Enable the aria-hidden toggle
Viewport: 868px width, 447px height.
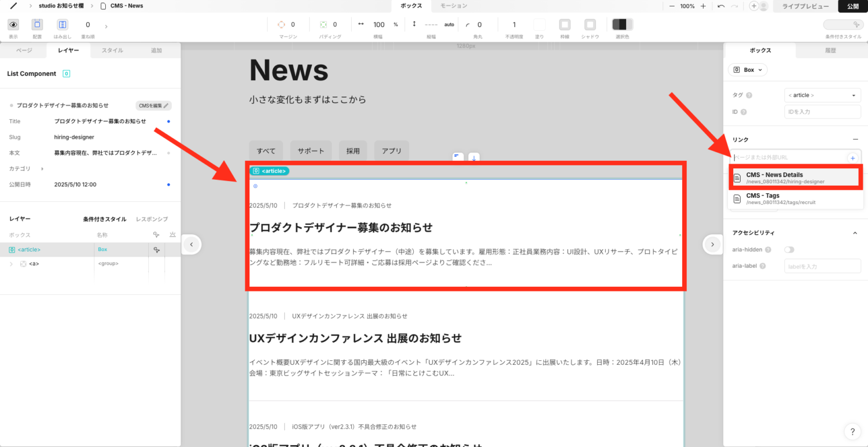(x=788, y=249)
